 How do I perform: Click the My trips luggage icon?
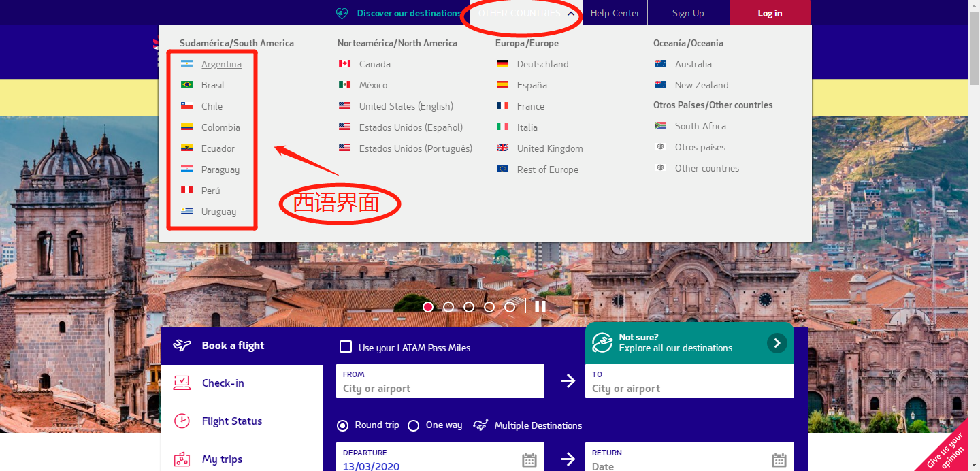click(182, 459)
